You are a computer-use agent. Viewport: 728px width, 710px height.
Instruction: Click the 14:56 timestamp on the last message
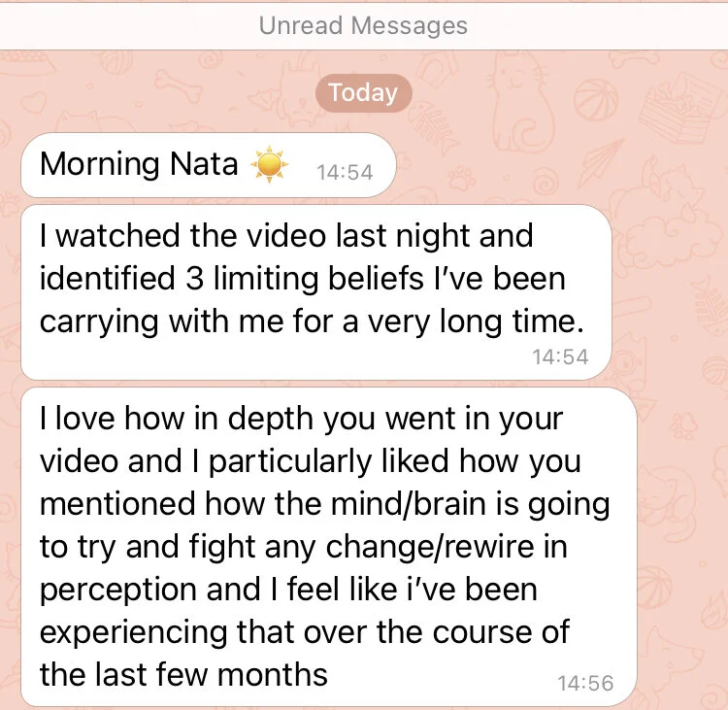coord(585,683)
